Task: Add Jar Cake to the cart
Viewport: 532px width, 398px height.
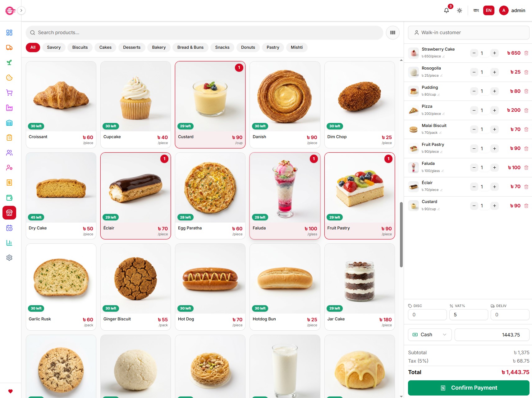Action: pyautogui.click(x=360, y=287)
